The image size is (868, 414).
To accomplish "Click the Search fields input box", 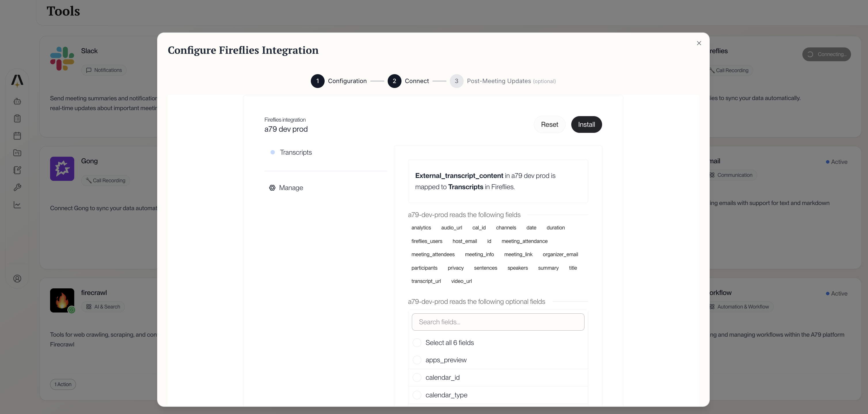I will 498,322.
